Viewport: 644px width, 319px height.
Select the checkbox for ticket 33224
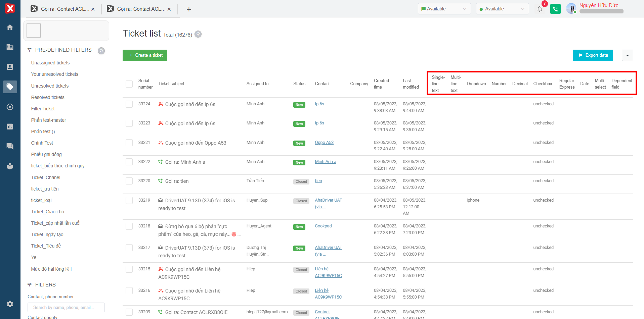coord(129,104)
